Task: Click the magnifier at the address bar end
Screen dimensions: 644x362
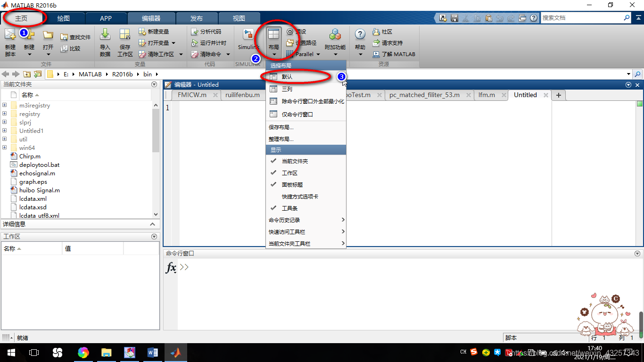Action: [638, 74]
